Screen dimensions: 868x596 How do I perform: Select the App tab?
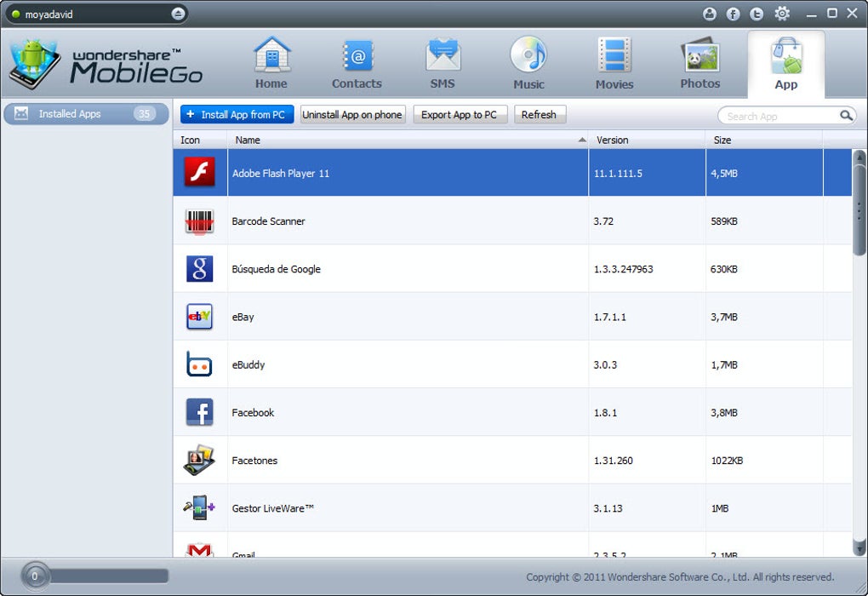point(786,63)
